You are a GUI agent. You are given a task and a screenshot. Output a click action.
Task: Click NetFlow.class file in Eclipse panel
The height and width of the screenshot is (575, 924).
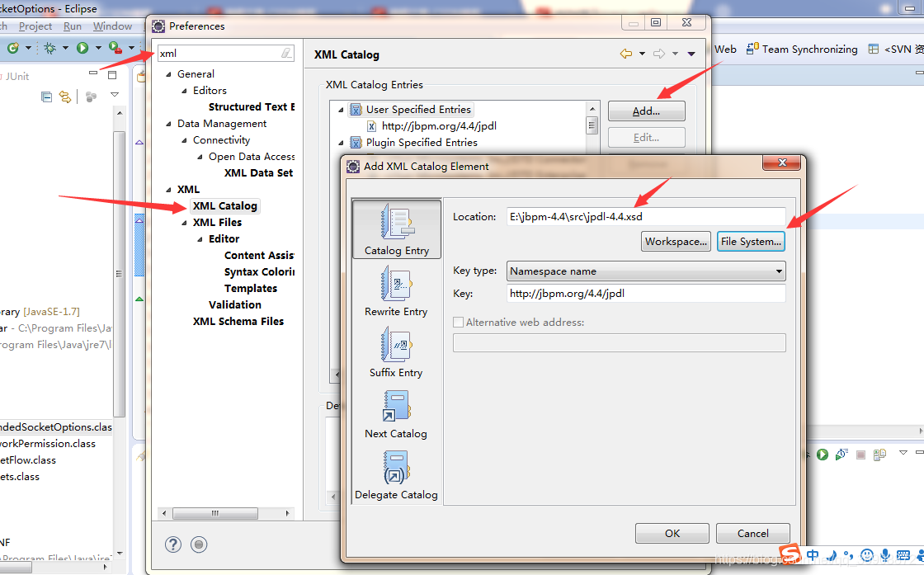pos(28,460)
